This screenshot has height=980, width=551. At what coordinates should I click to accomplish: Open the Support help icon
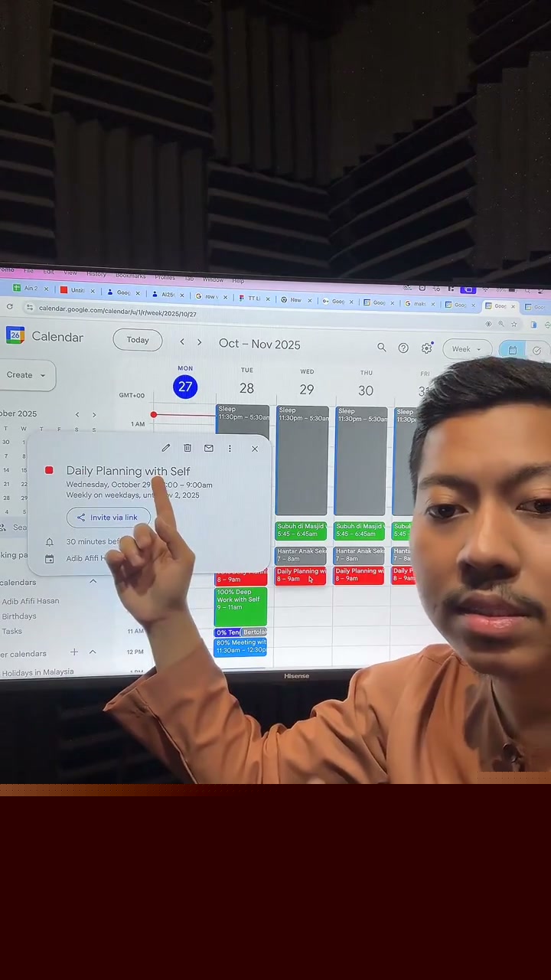coord(403,348)
